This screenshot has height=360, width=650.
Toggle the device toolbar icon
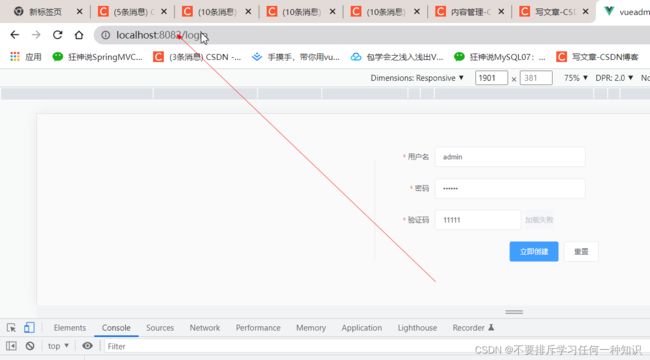29,328
